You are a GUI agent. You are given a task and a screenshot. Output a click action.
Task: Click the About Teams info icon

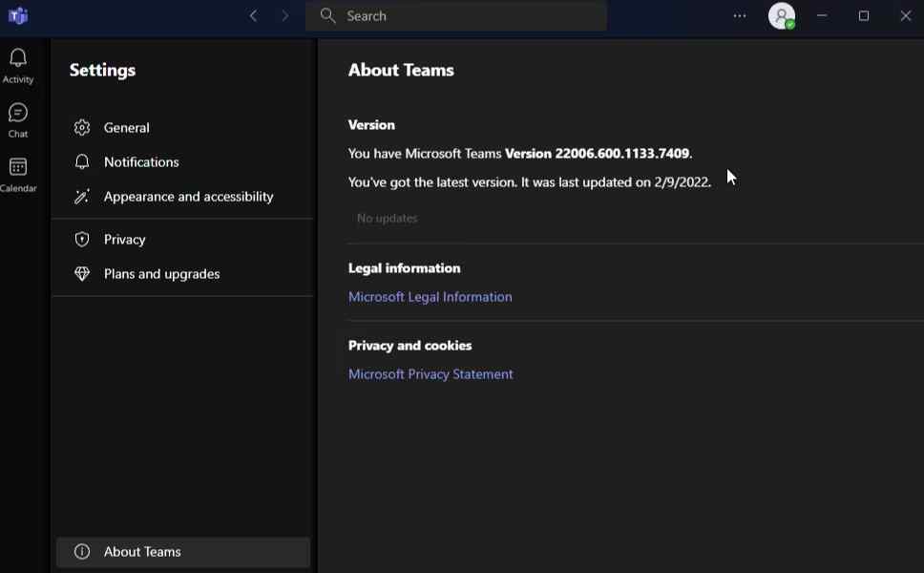point(82,552)
